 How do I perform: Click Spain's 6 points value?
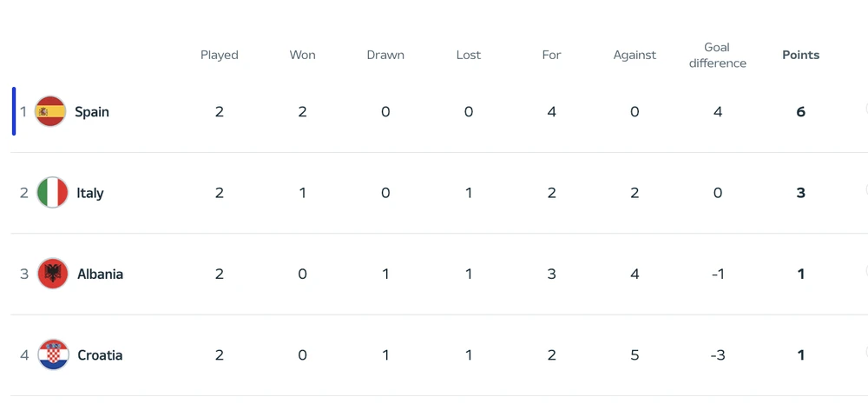tap(800, 112)
